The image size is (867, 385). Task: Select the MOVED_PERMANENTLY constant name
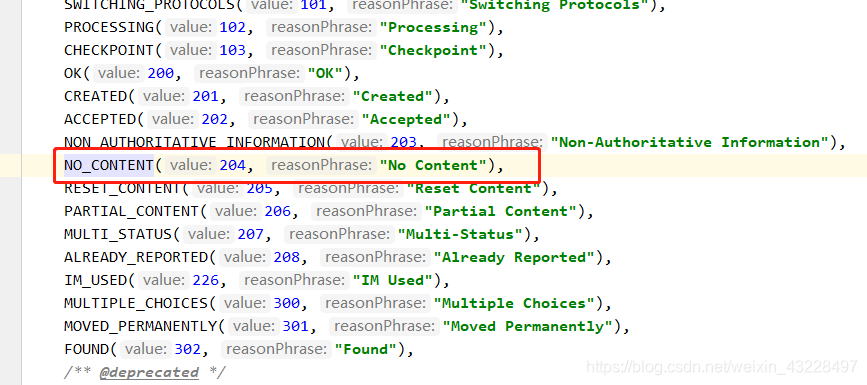(x=140, y=327)
